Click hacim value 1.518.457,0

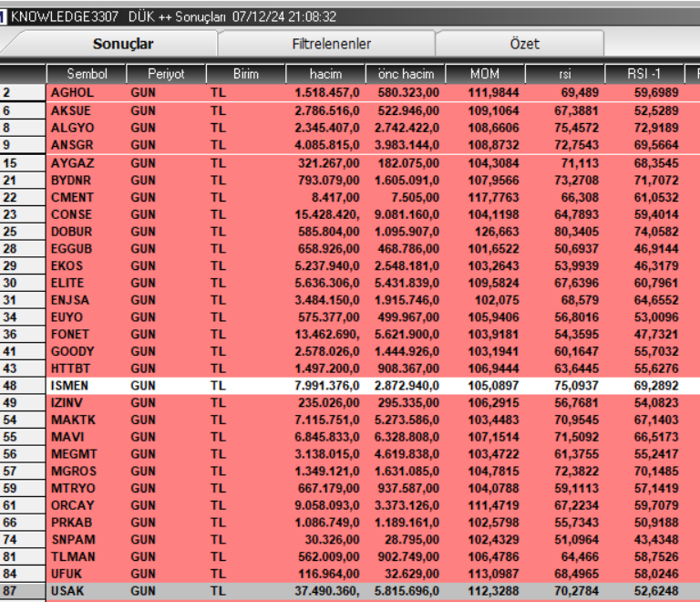click(327, 92)
